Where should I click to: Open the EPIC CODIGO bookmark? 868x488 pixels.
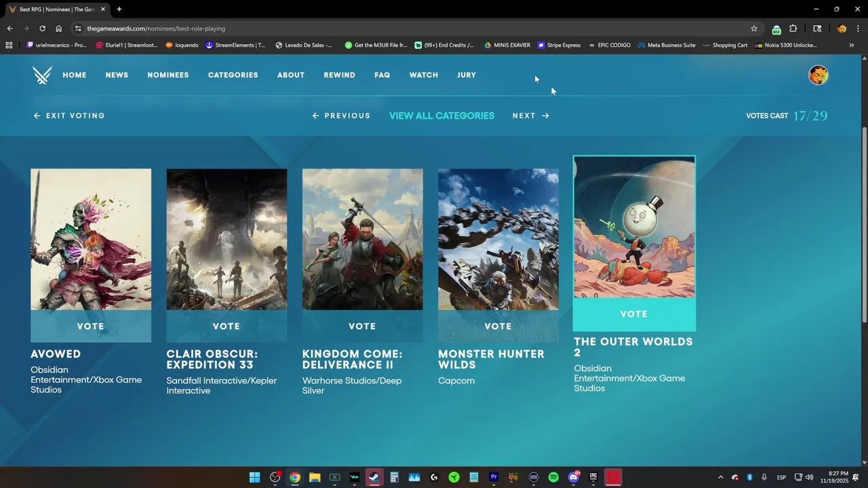610,45
